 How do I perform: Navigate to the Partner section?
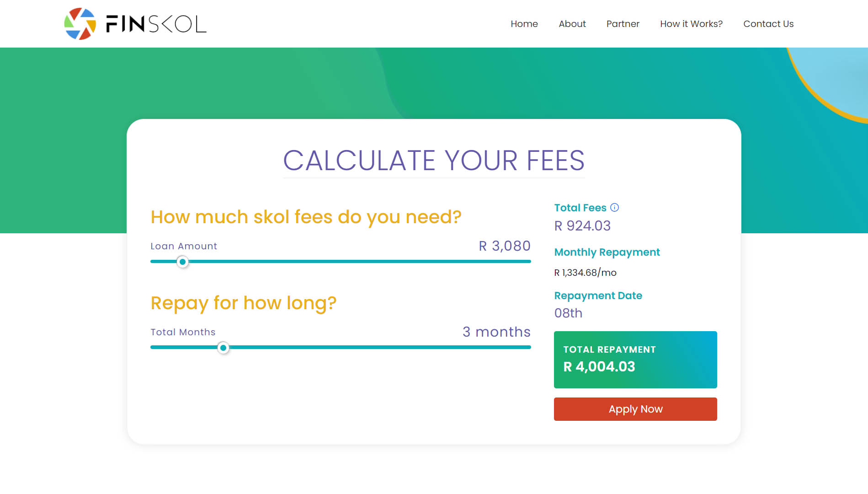(x=623, y=24)
